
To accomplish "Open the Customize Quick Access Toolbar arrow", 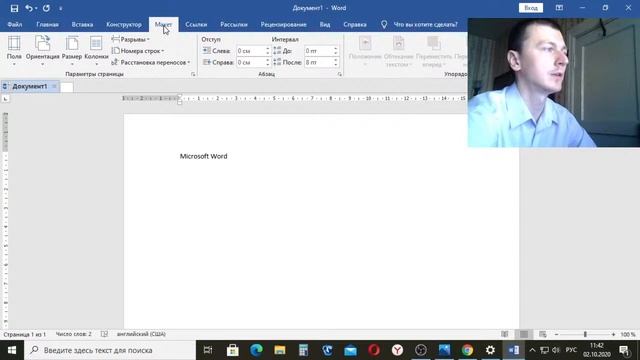I will (x=60, y=9).
